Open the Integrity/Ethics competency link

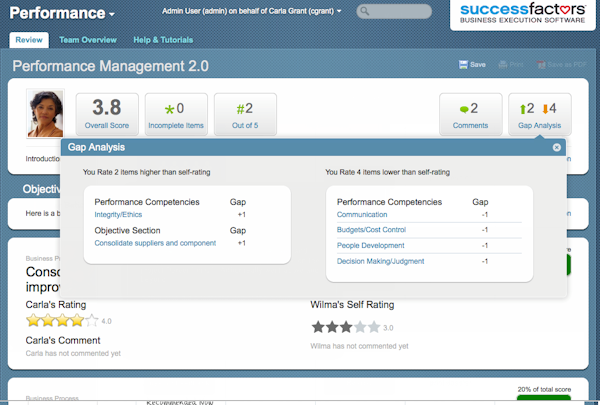120,215
